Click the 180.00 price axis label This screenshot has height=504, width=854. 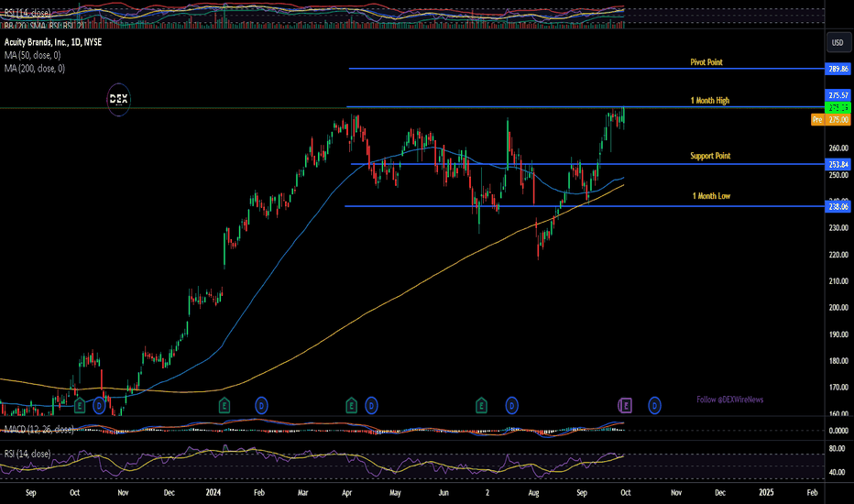(x=838, y=361)
